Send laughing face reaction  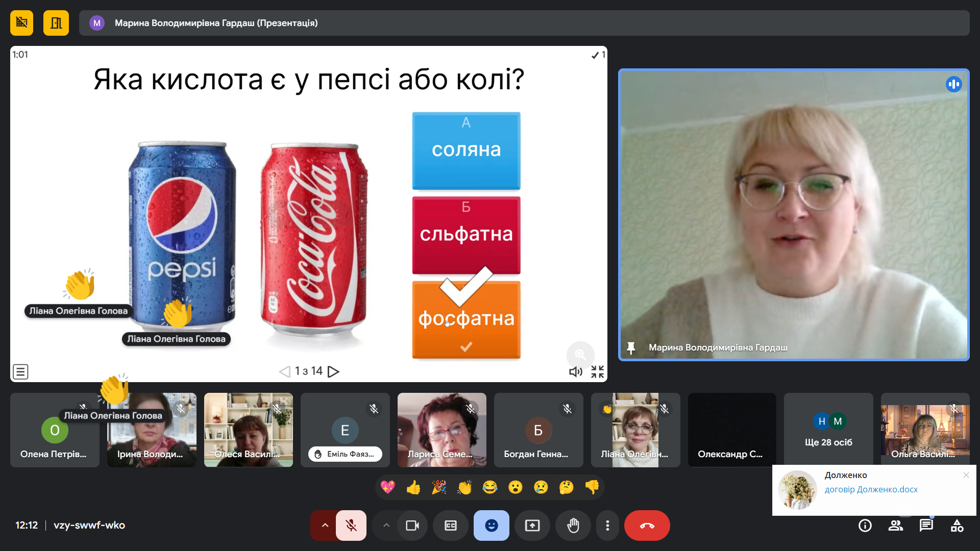point(490,487)
